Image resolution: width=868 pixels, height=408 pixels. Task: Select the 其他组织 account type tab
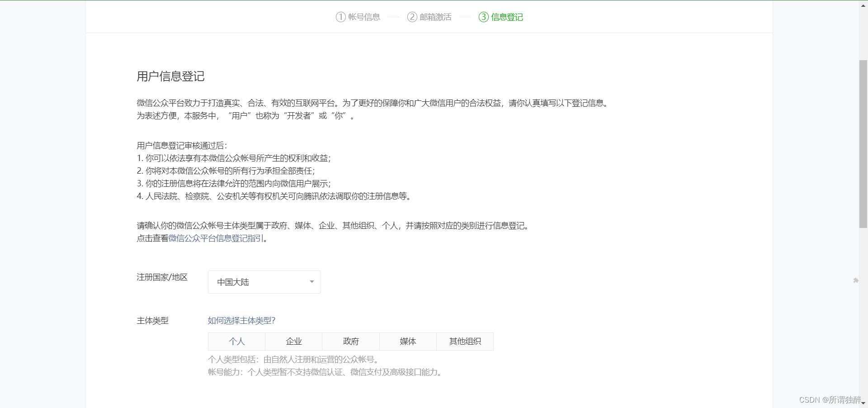coord(465,342)
